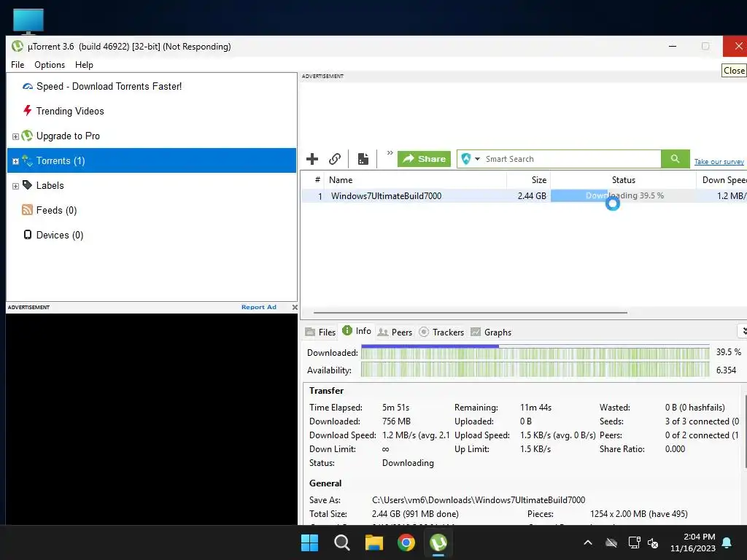This screenshot has width=747, height=560.
Task: Open the search provider shield dropdown
Action: click(x=471, y=159)
